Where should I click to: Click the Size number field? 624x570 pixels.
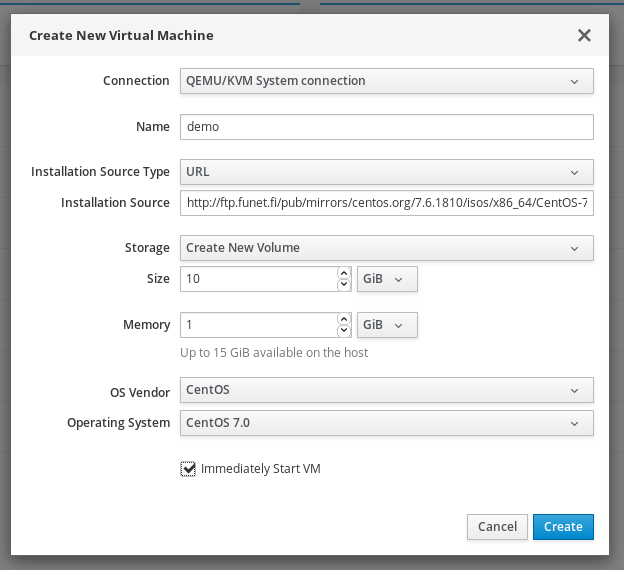(x=258, y=279)
